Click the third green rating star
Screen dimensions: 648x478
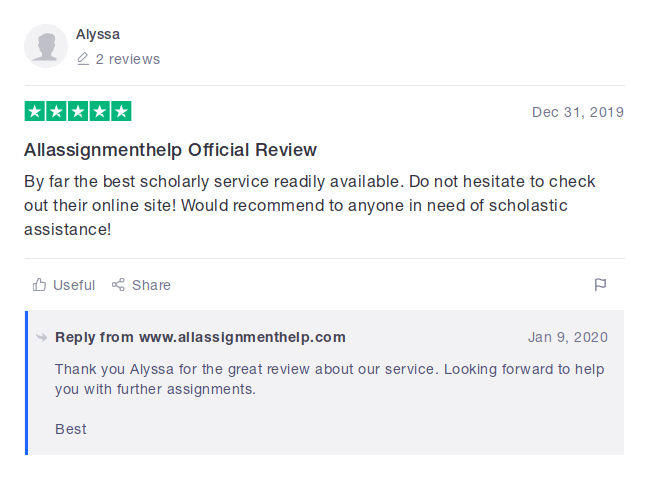pyautogui.click(x=78, y=112)
